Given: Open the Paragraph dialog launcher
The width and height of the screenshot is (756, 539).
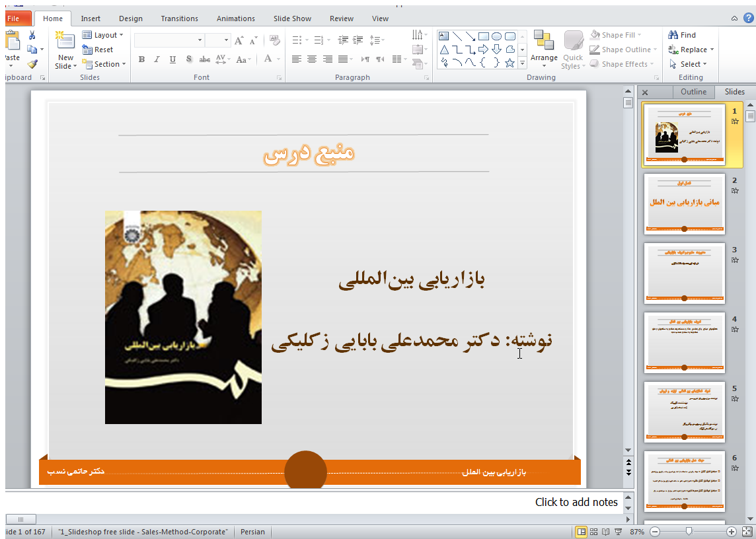Looking at the screenshot, I should 427,78.
